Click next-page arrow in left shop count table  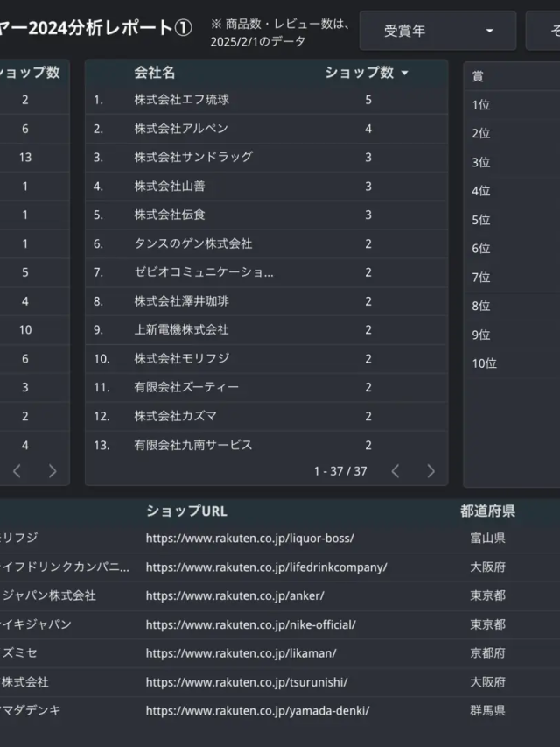click(52, 471)
